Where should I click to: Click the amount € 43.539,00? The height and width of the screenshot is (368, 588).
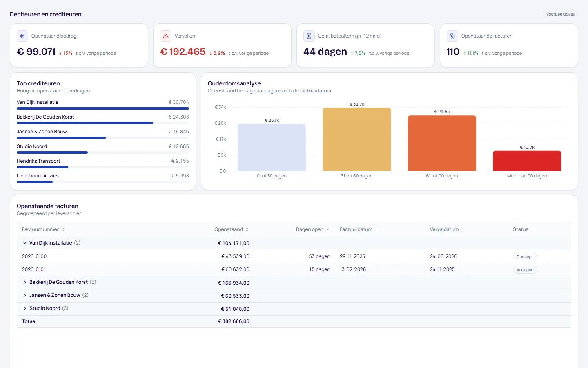pos(235,256)
